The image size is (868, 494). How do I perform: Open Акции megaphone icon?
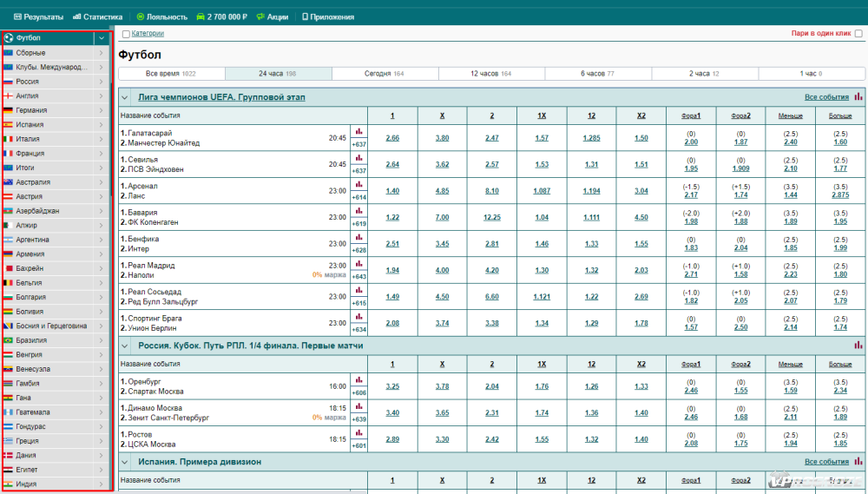coord(260,16)
